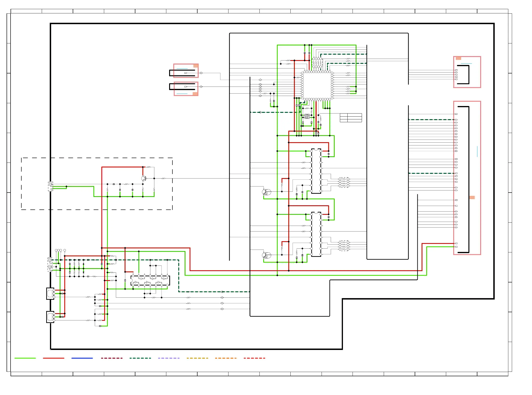532x395 pixels.
Task: Click the lower square connector at the bottom left
Action: [x=50, y=317]
